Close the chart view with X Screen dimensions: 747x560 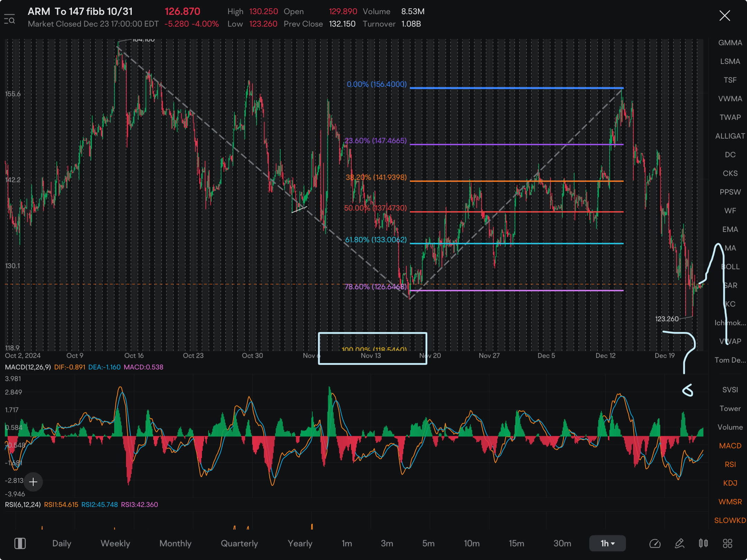tap(725, 16)
